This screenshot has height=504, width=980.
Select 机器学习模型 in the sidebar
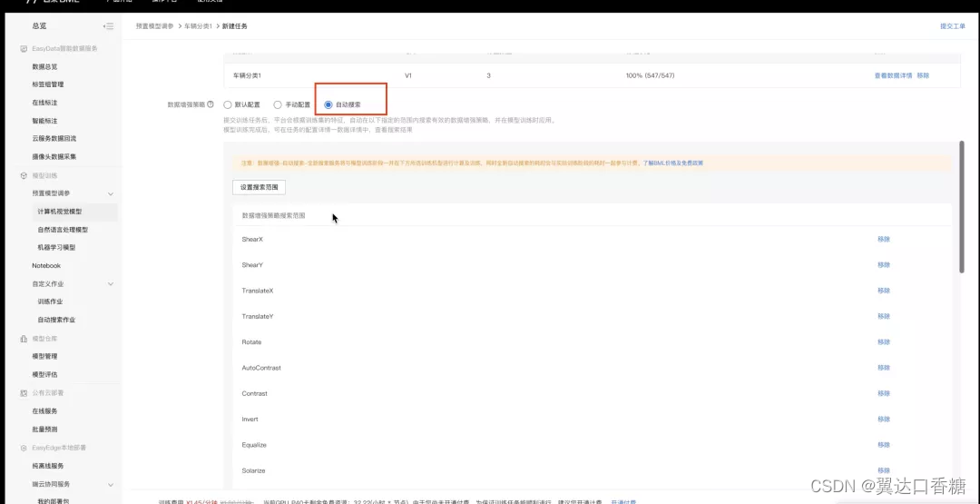[x=57, y=248]
